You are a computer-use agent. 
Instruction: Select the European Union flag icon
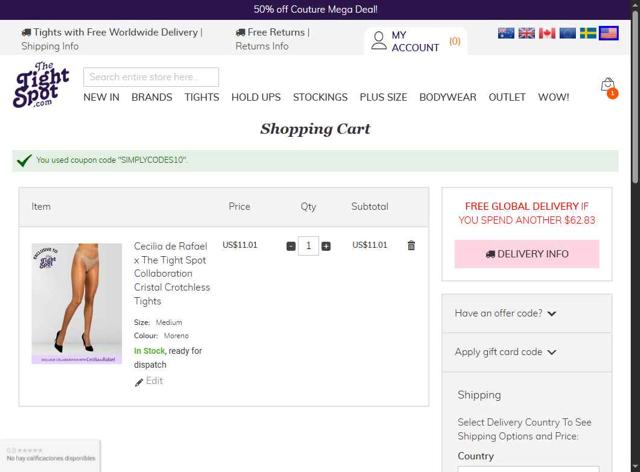click(567, 33)
